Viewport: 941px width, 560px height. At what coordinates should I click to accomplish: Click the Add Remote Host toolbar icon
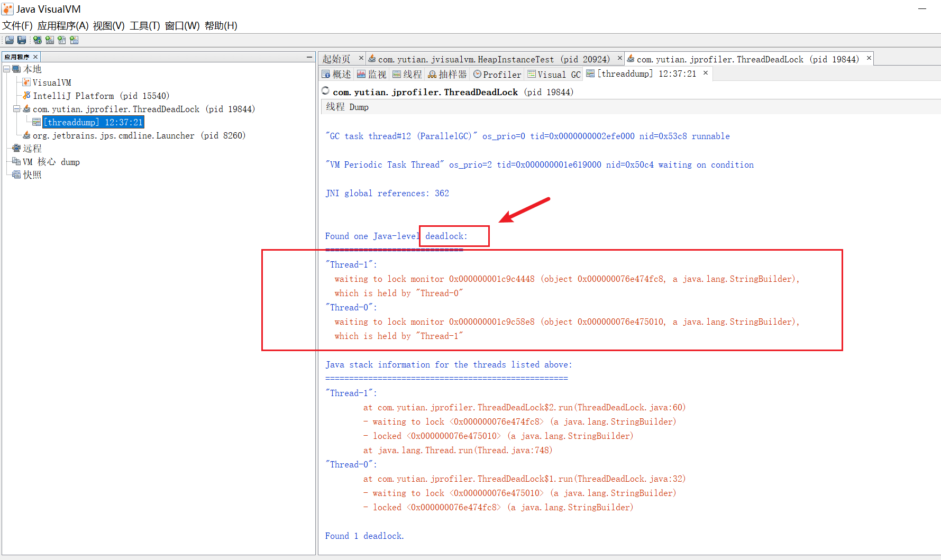38,40
